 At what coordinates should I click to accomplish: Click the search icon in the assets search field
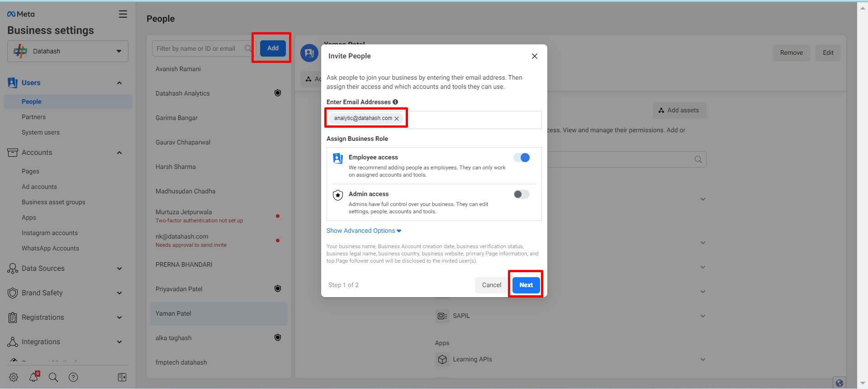(698, 159)
